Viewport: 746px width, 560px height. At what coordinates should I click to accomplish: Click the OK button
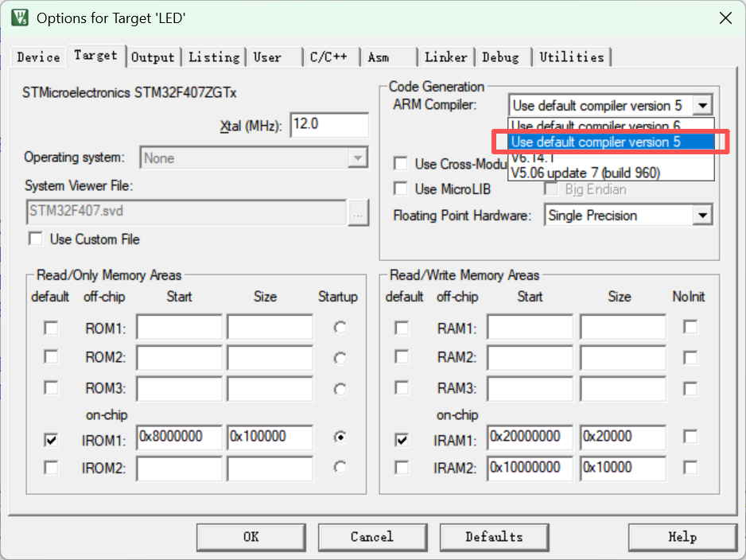[251, 537]
